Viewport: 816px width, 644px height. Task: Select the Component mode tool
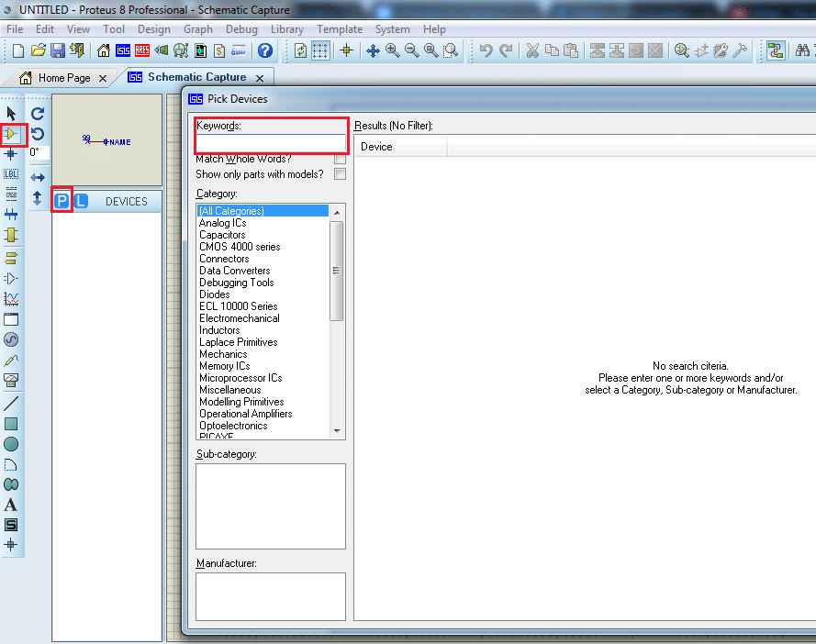click(11, 134)
